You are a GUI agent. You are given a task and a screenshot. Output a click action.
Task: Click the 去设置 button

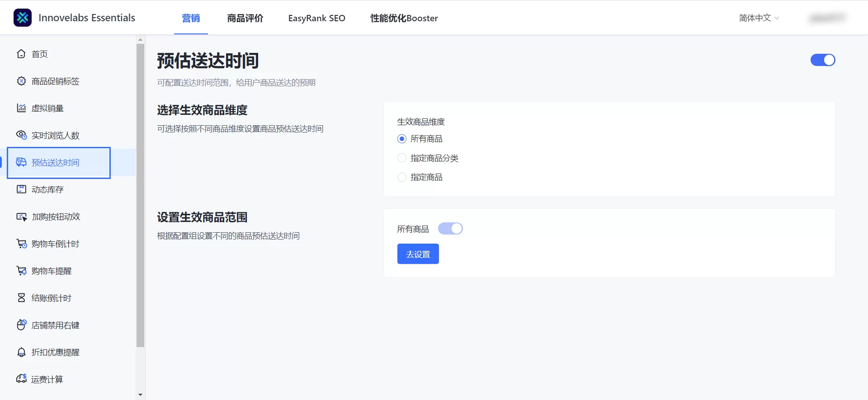pos(418,254)
